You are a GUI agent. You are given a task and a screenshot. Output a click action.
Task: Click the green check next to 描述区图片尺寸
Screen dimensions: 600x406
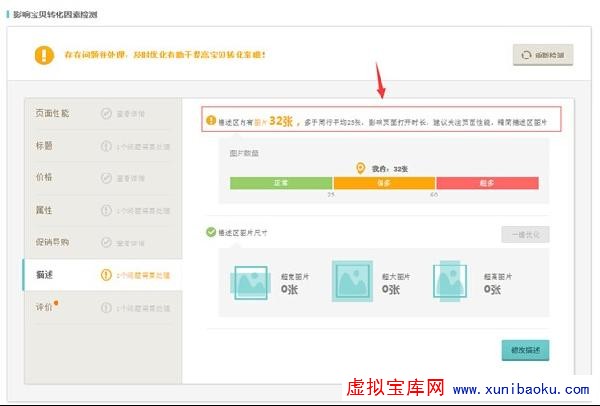[x=211, y=233]
